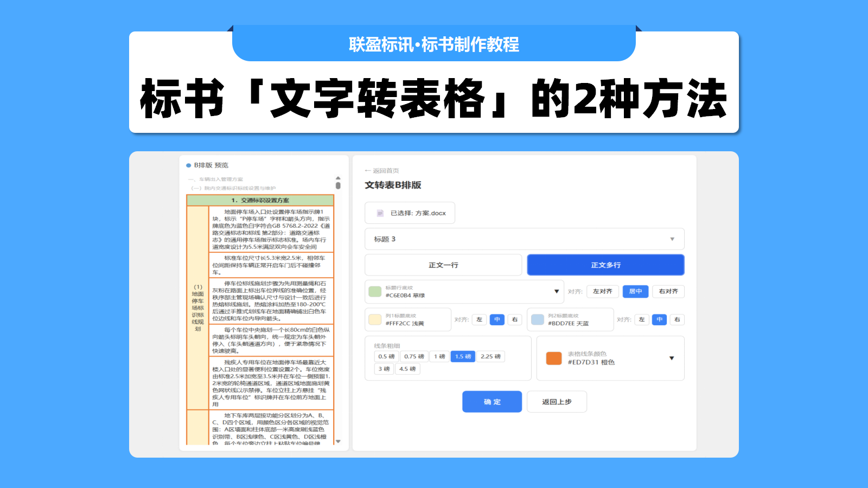Image resolution: width=868 pixels, height=488 pixels.
Task: Align column 1 header 中
Action: (497, 319)
